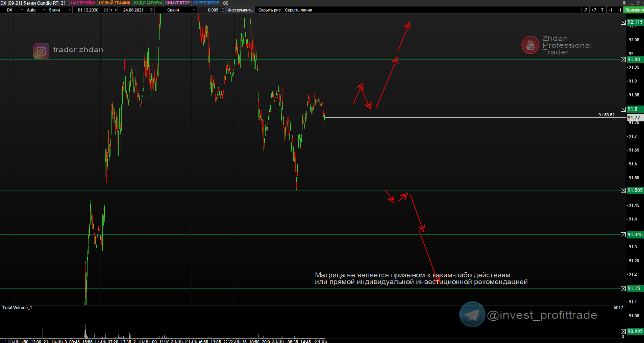
Task: Click the green Применить apply button
Action: (634, 10)
